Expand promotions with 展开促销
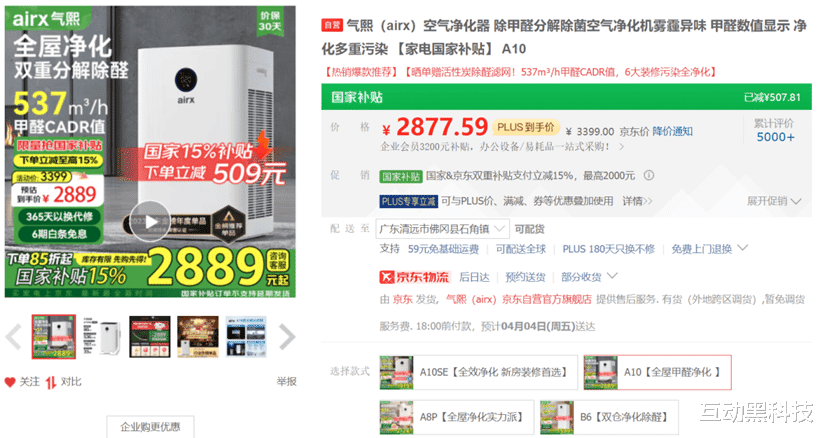 pyautogui.click(x=774, y=201)
